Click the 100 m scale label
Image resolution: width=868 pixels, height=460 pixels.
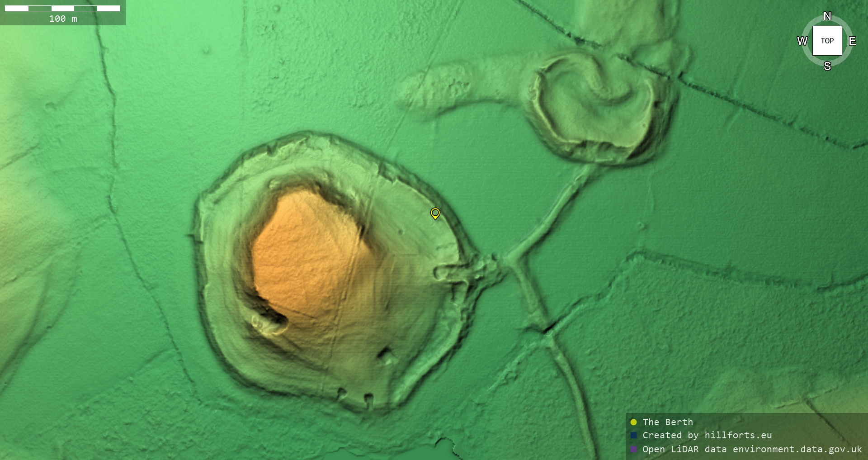click(x=63, y=19)
